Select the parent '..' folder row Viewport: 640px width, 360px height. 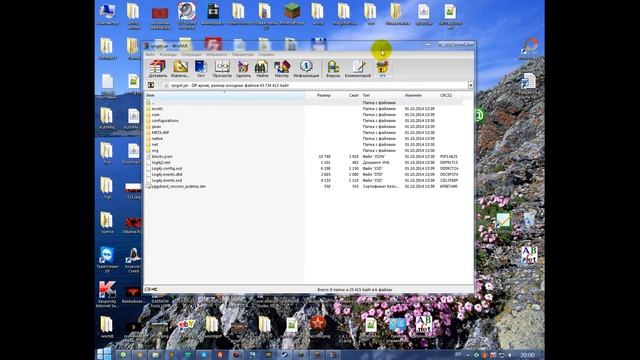tap(304, 103)
